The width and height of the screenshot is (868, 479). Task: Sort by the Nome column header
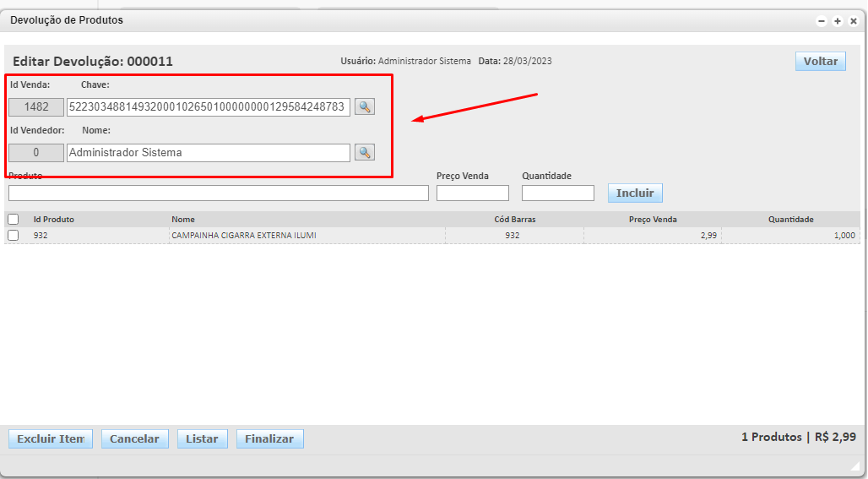click(183, 220)
